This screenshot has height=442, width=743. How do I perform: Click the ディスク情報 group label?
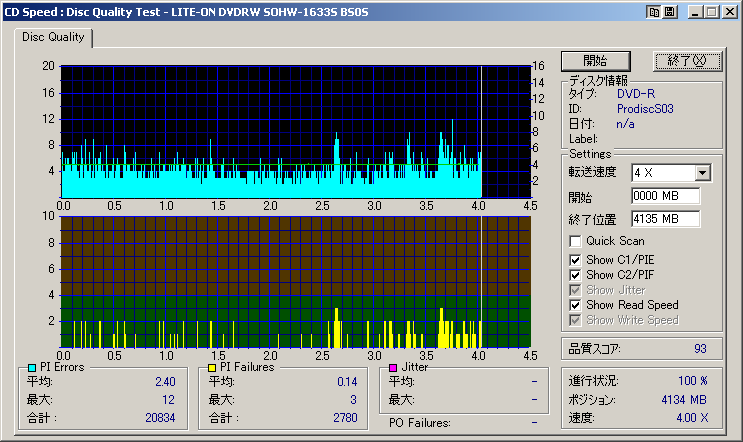(x=598, y=80)
